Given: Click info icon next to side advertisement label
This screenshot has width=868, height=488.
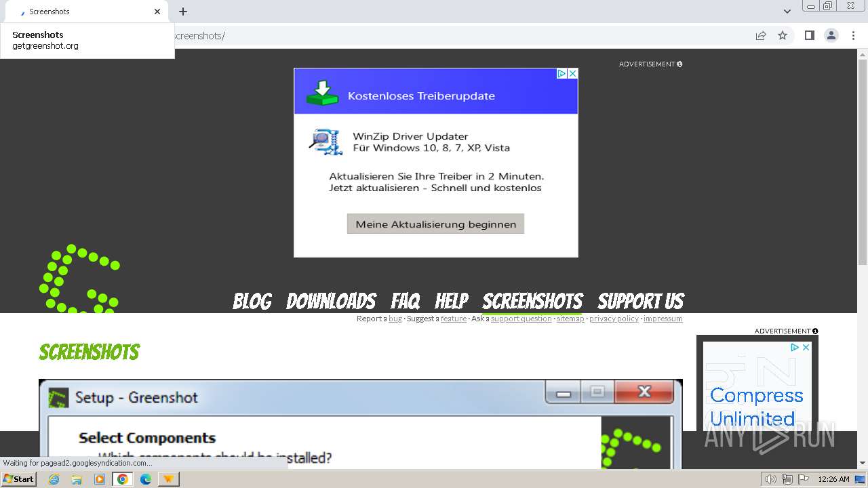Looking at the screenshot, I should tap(815, 331).
